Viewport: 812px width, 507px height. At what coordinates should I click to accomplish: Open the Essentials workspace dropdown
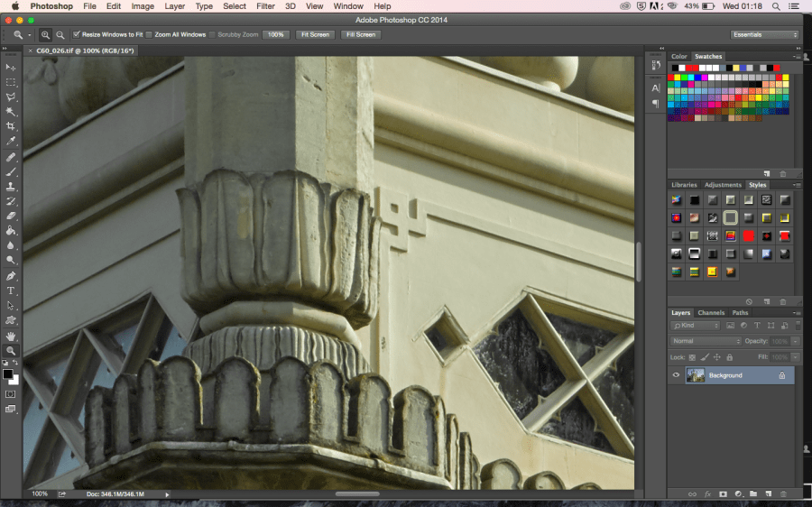click(x=764, y=34)
